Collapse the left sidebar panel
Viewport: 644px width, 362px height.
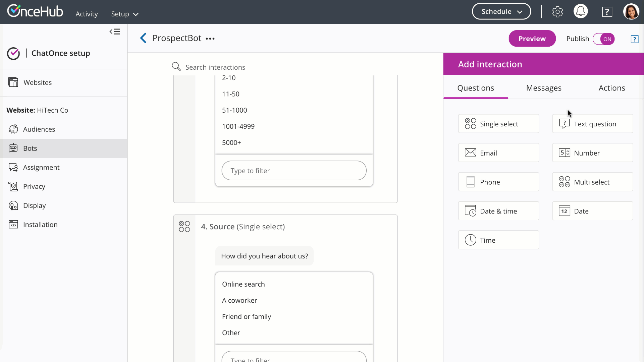[x=115, y=32]
